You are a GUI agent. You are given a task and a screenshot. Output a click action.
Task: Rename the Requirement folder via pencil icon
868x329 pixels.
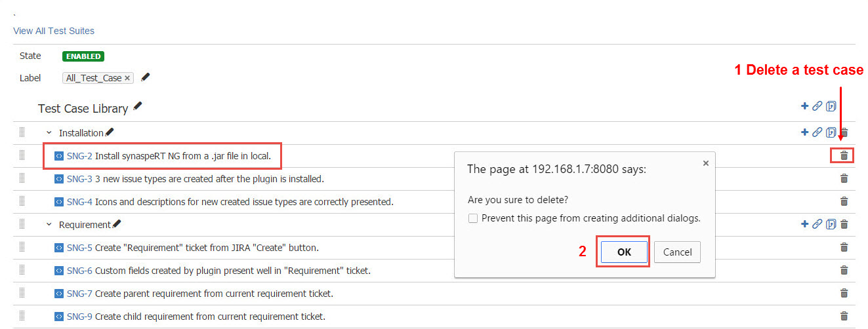tap(117, 223)
